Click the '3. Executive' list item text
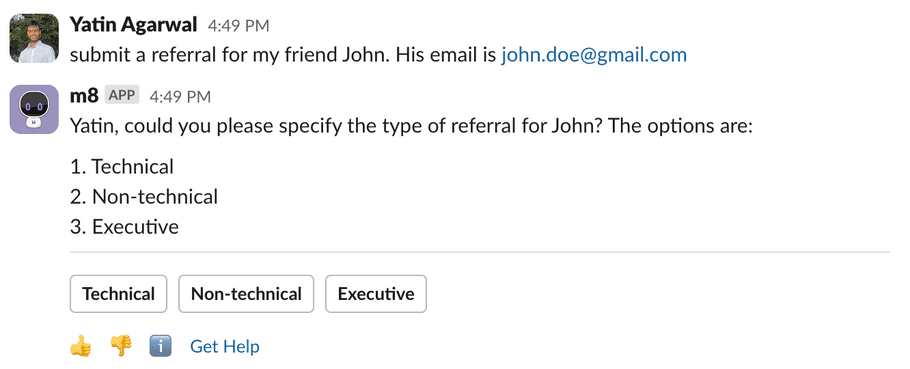Image resolution: width=910 pixels, height=369 pixels. 124,227
